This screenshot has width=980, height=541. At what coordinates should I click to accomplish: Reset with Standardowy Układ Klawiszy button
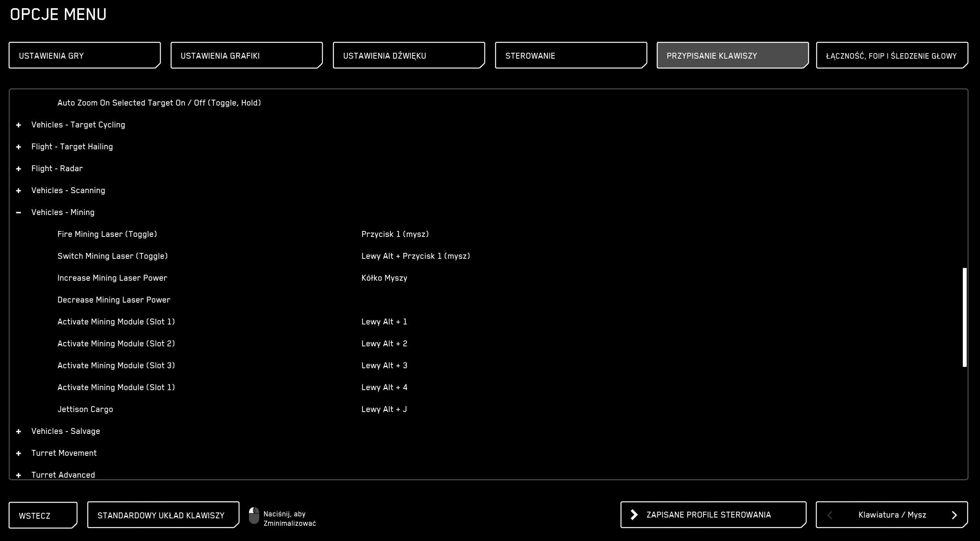[x=163, y=515]
